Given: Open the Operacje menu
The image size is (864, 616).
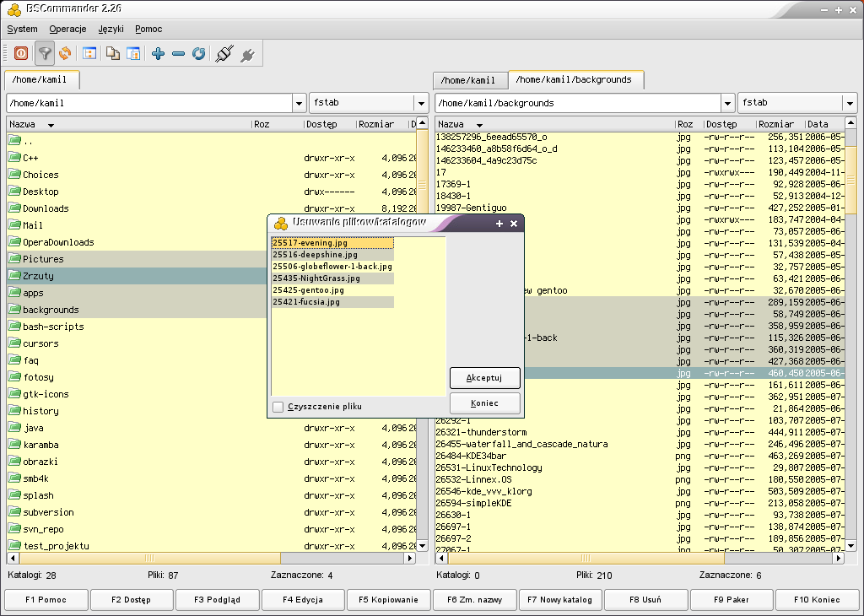Looking at the screenshot, I should (x=67, y=29).
